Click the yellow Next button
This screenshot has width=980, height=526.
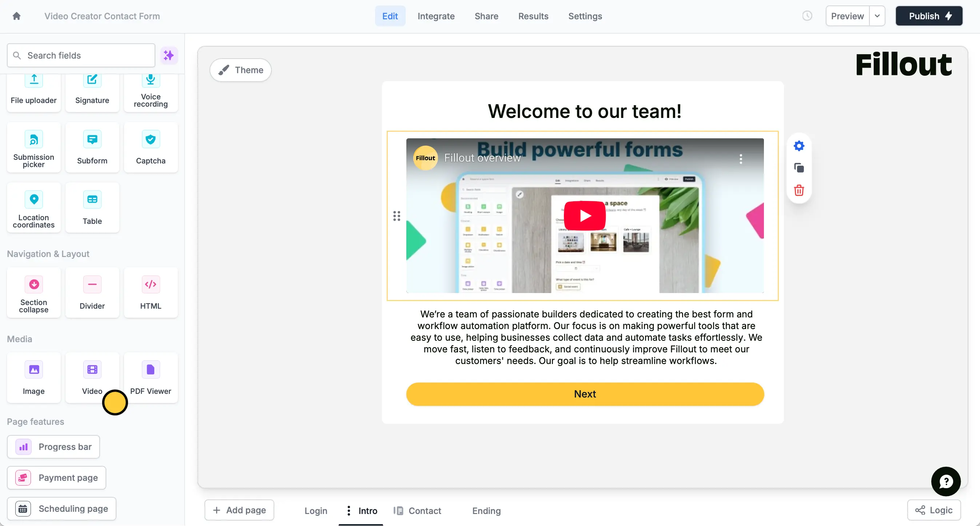pos(585,394)
